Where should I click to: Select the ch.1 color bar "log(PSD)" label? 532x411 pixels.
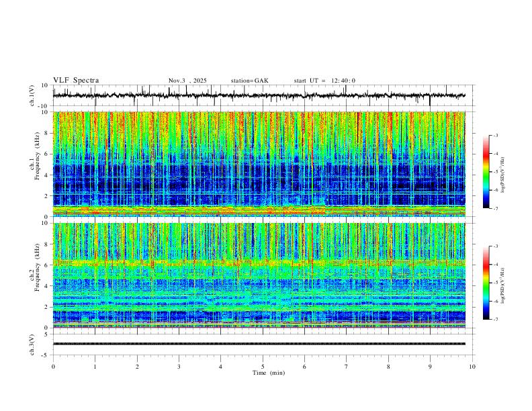503,175
